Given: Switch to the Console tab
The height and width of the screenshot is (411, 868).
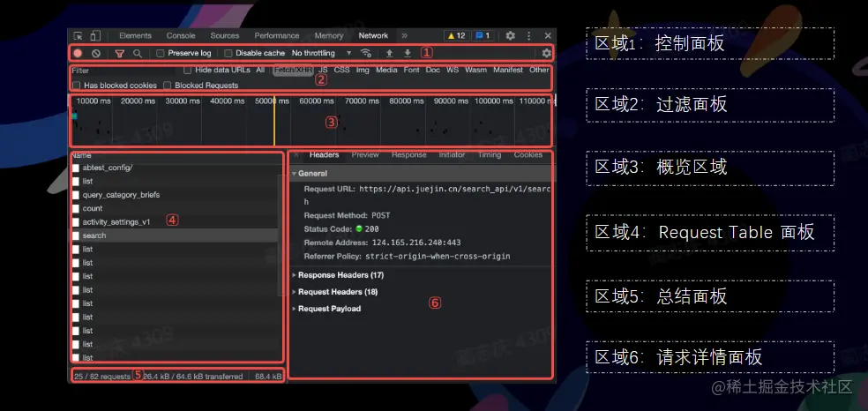Looking at the screenshot, I should [x=181, y=36].
